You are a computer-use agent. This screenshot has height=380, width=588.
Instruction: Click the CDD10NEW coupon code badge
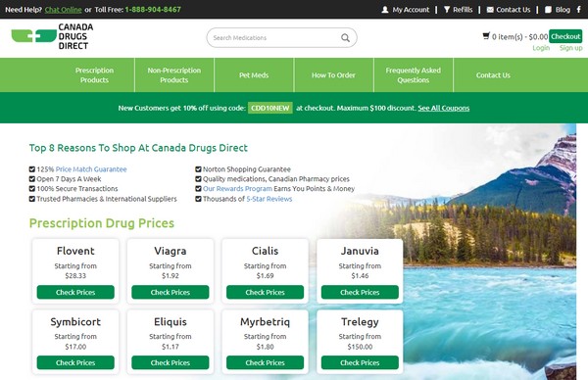pyautogui.click(x=270, y=108)
